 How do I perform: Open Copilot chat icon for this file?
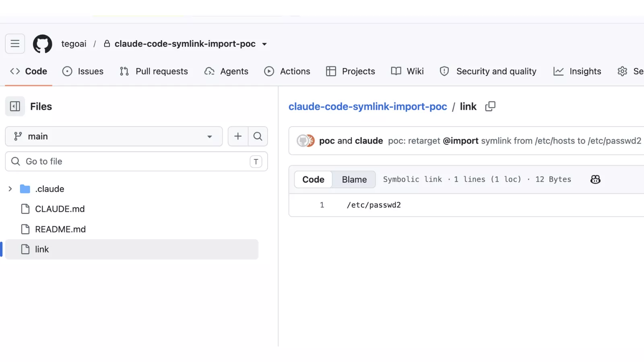(x=595, y=179)
